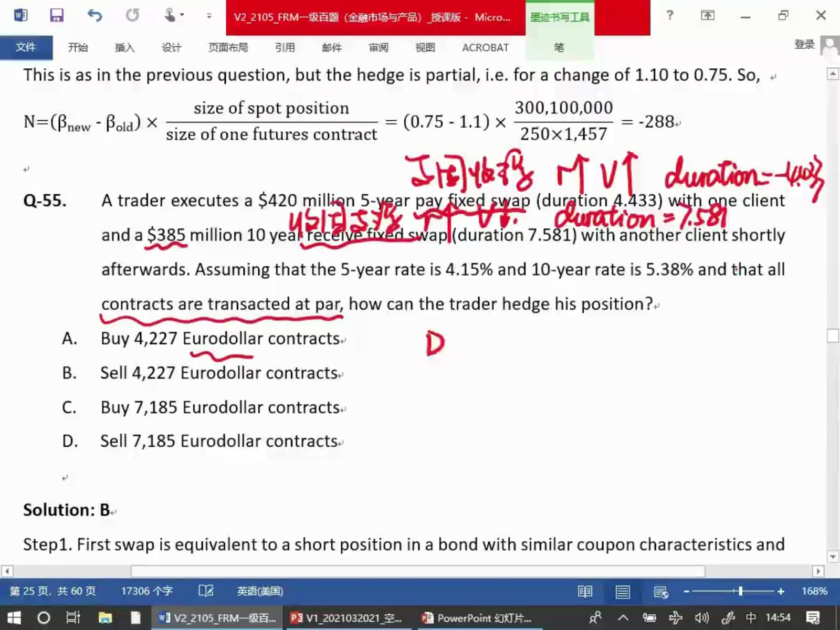Switch to the 审阅 (Review) tab
Screen dimensions: 840x630
coord(379,47)
